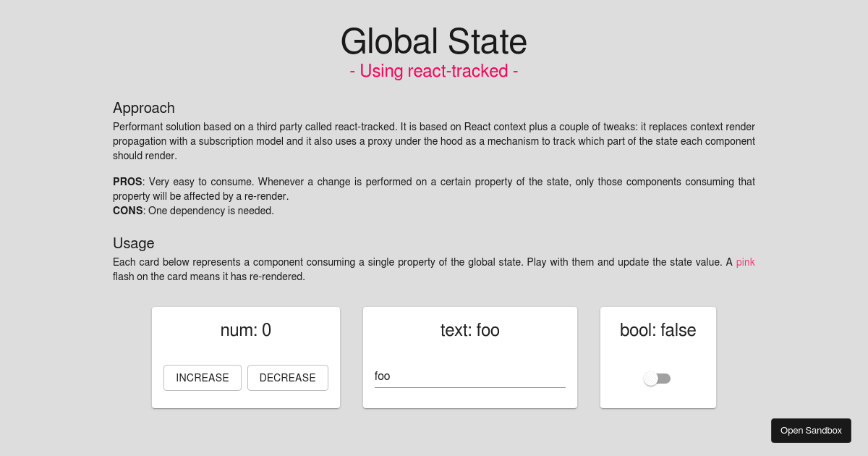The width and height of the screenshot is (868, 456).
Task: Click the DECREASE button
Action: pyautogui.click(x=288, y=378)
